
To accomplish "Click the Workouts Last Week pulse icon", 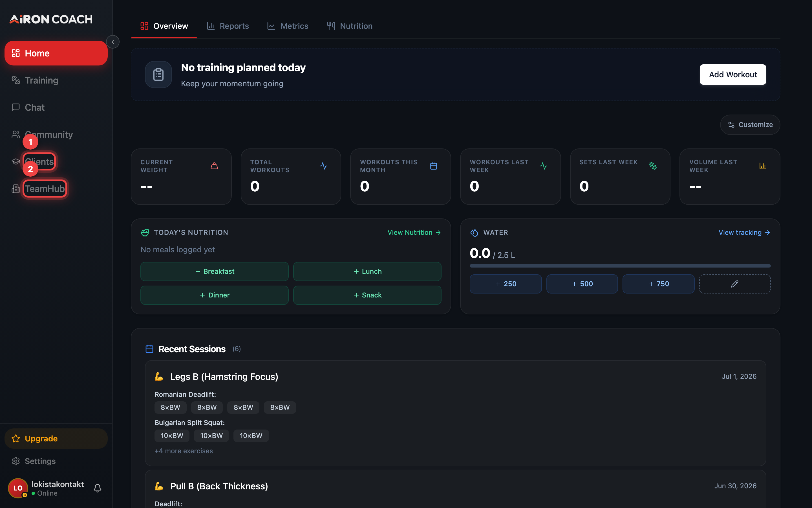I will (544, 166).
